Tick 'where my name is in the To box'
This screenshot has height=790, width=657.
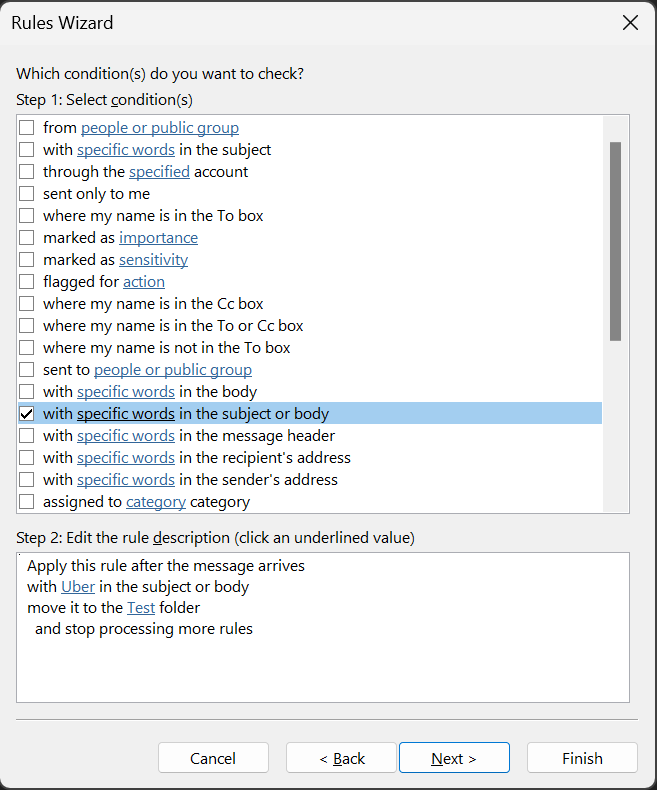pyautogui.click(x=27, y=216)
